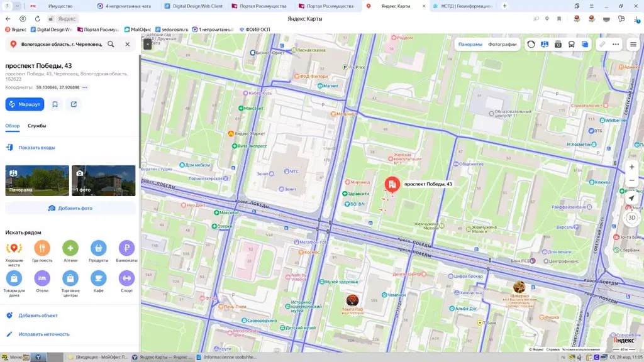Click the blue Маршрут route button

25,104
